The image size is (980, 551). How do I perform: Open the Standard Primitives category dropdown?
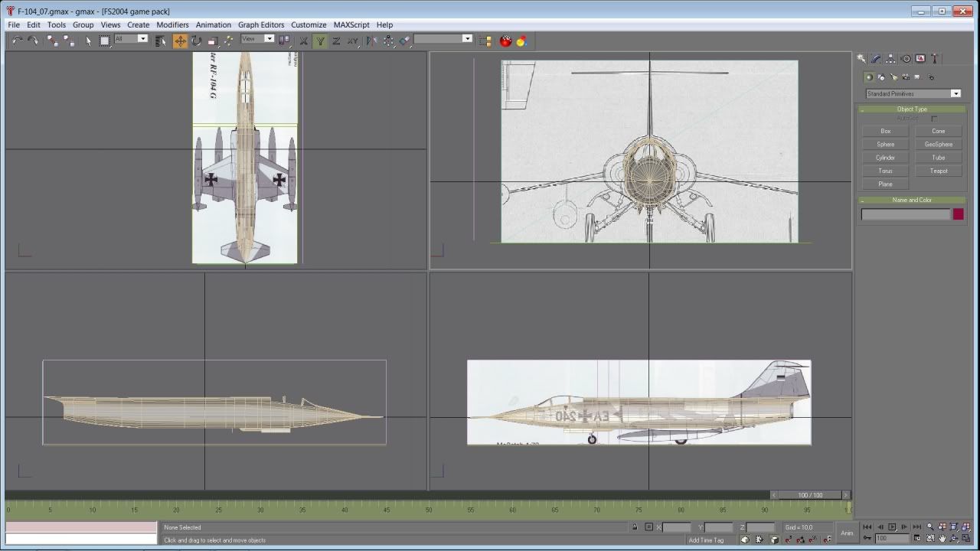(913, 93)
